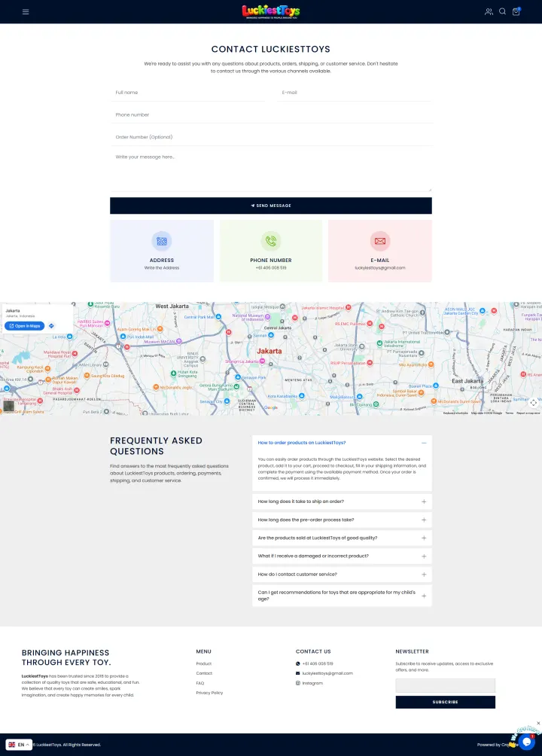Click the phone number in the Phone Number card
Viewport: 542px width, 756px height.
271,268
